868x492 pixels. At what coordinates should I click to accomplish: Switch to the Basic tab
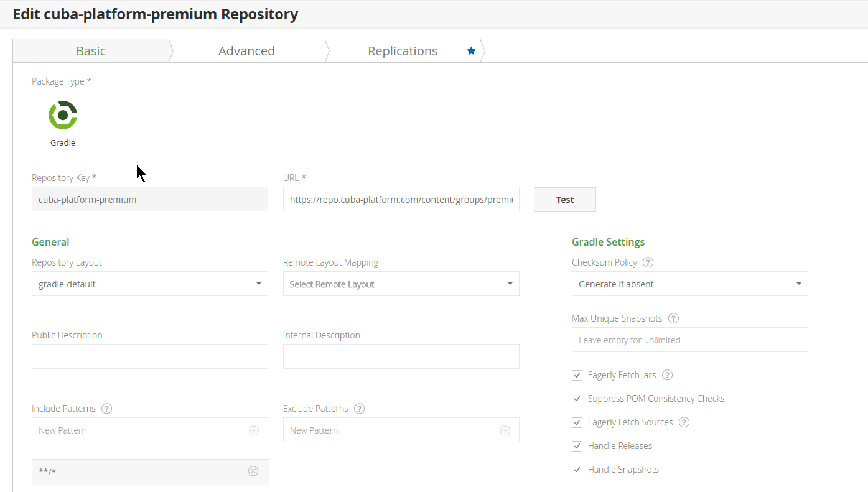(91, 51)
